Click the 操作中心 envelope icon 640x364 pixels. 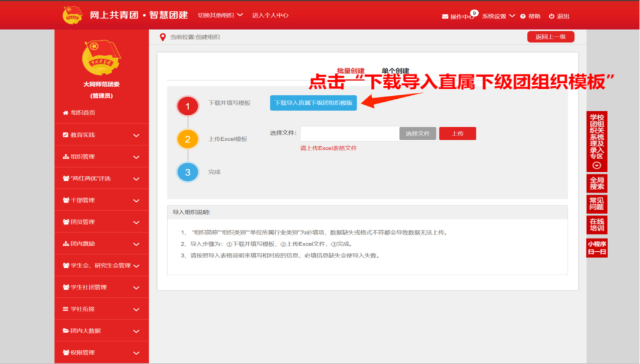pyautogui.click(x=444, y=15)
